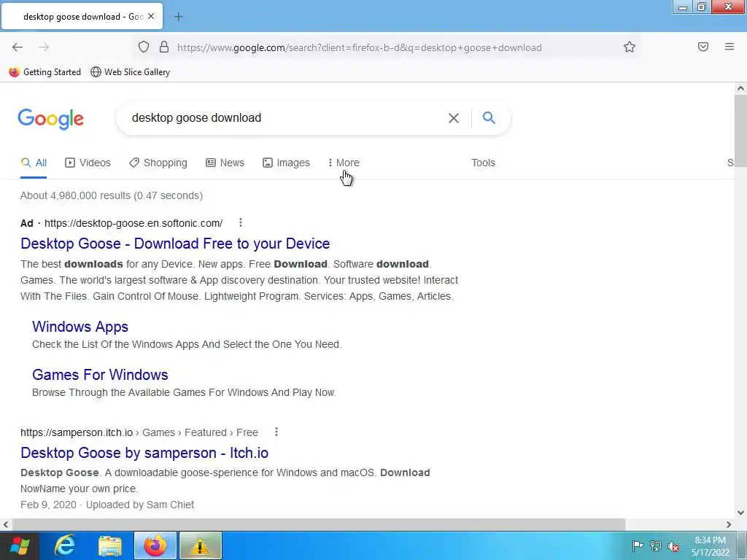This screenshot has height=560, width=747.
Task: Close the desktop goose download tab
Action: click(x=151, y=16)
